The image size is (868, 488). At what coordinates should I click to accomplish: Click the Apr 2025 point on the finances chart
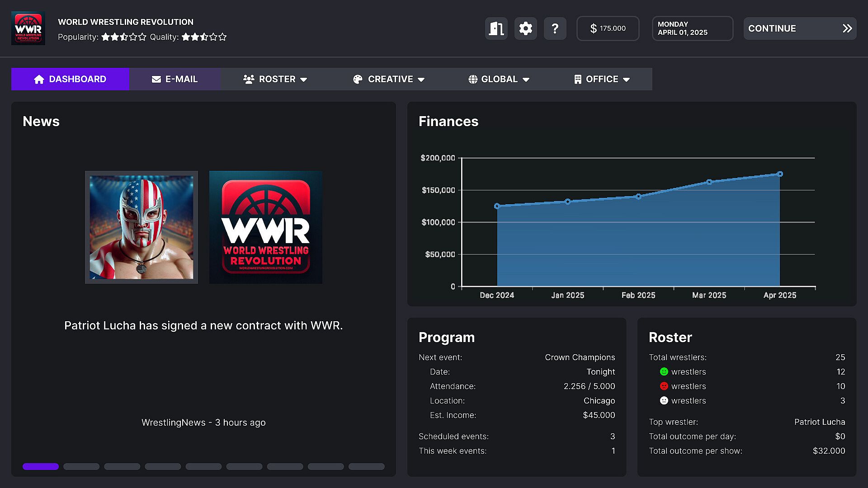780,174
